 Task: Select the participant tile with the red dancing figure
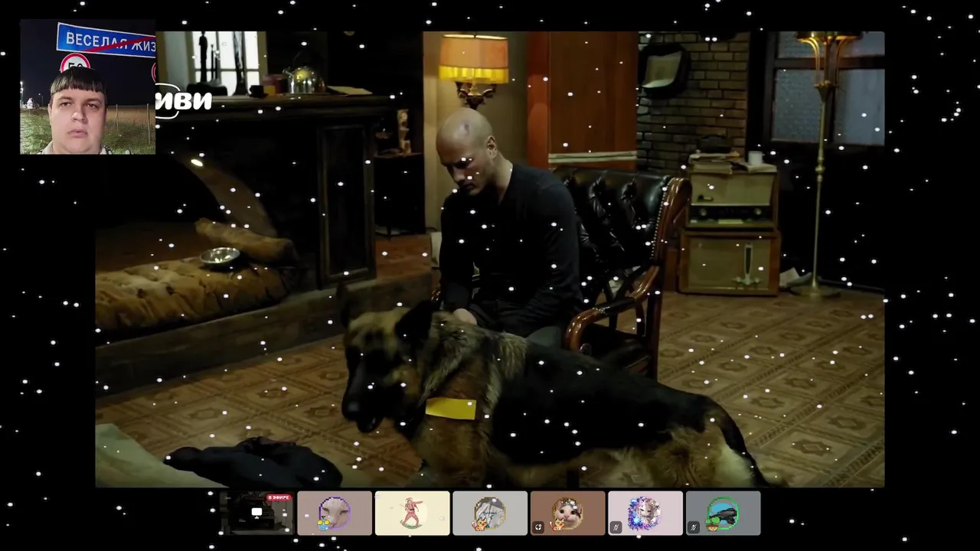[412, 513]
